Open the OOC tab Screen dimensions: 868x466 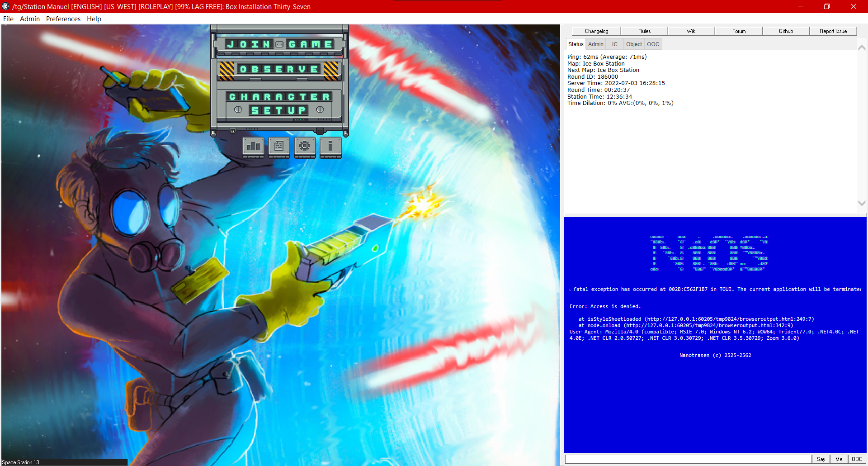click(653, 44)
